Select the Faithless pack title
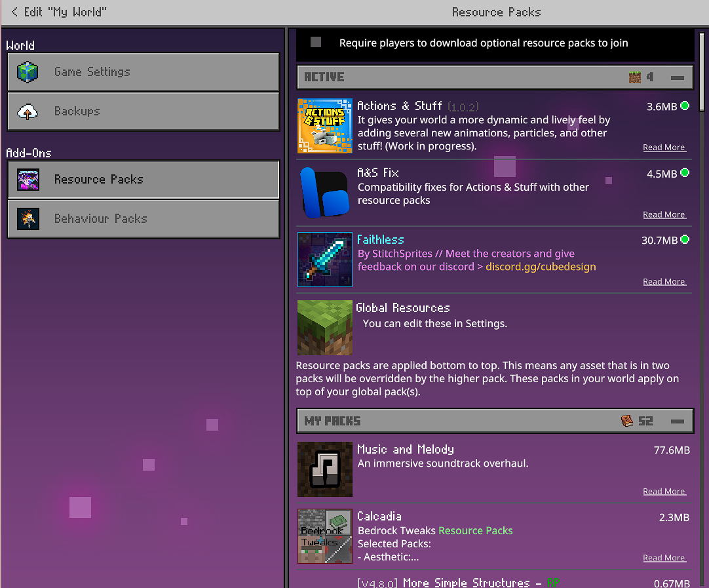 380,240
